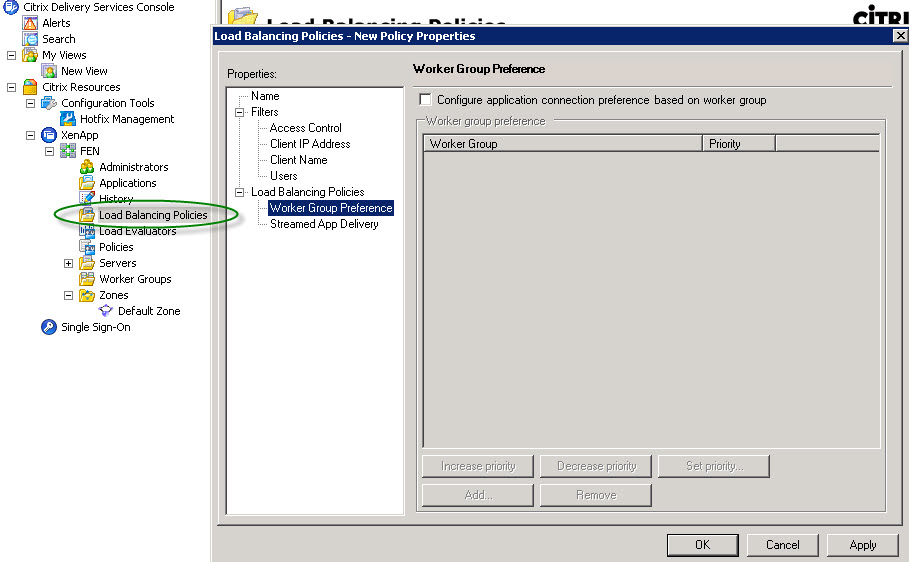Select the My Views icon
This screenshot has height=562, width=909.
pyautogui.click(x=30, y=55)
